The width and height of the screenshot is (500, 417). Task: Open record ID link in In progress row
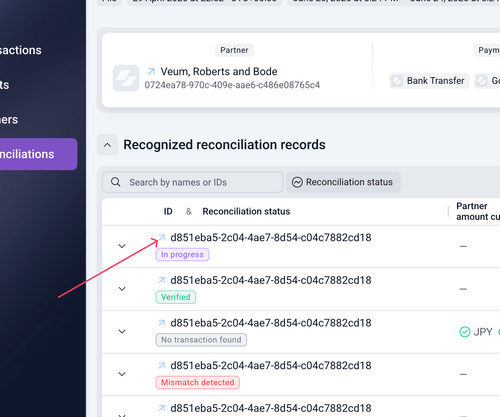pos(271,237)
